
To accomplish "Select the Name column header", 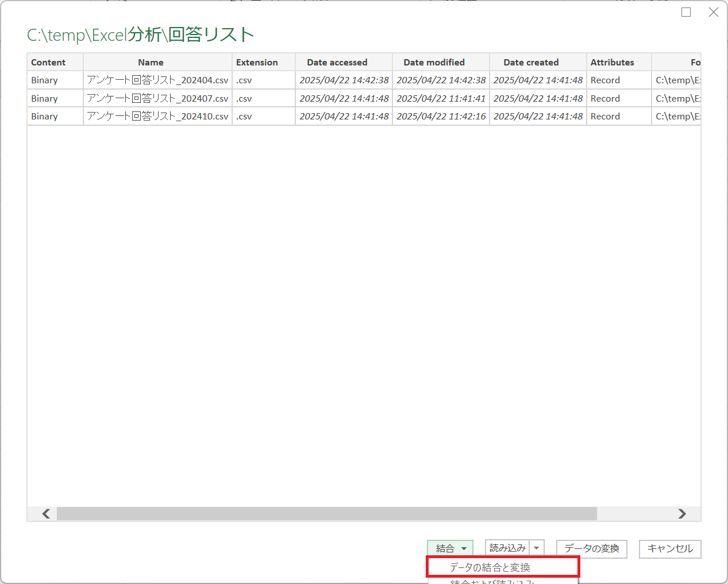I will pyautogui.click(x=151, y=62).
